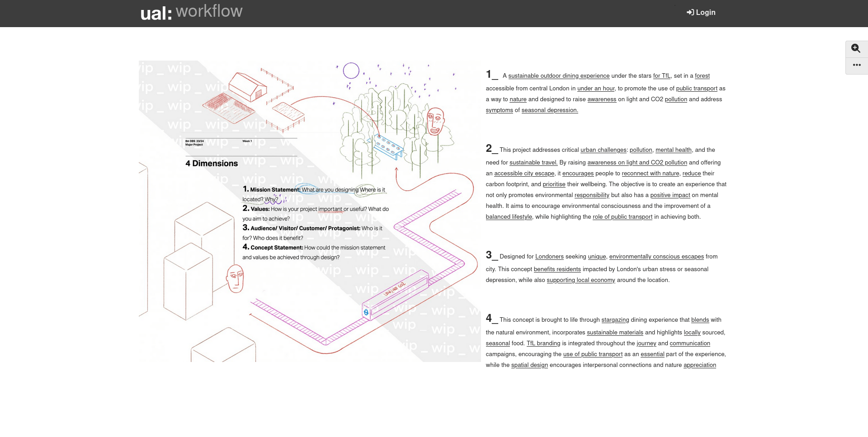The image size is (868, 437).
Task: Click the text 'TfL branding'
Action: pos(543,343)
